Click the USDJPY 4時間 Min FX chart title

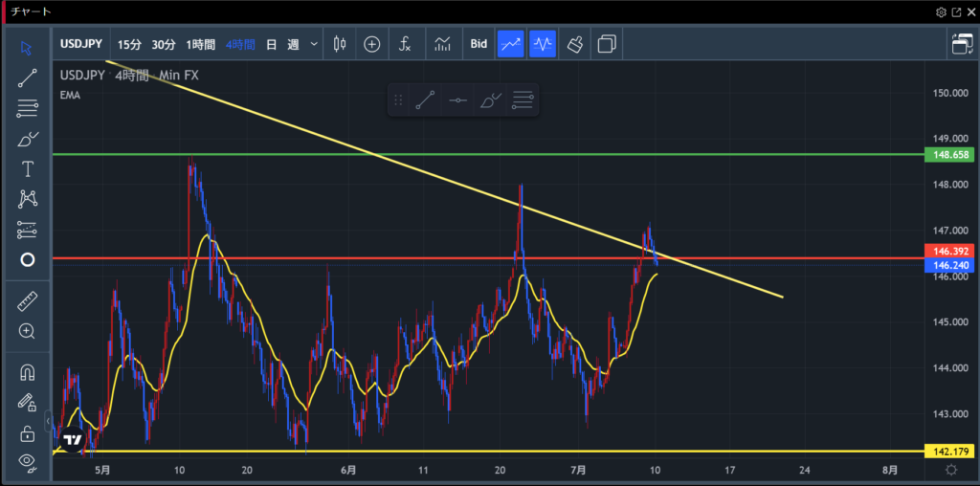(129, 76)
